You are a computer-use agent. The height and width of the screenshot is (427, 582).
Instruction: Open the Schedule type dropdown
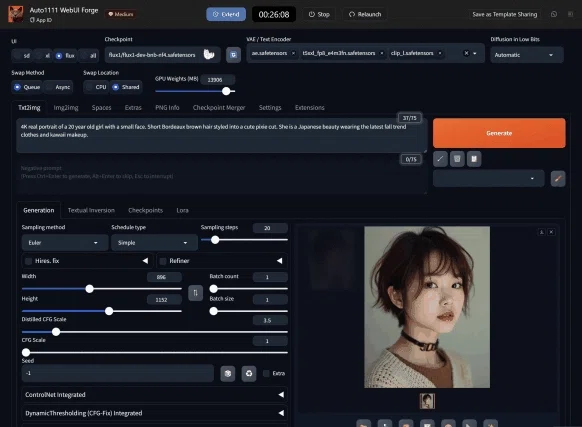pyautogui.click(x=154, y=242)
